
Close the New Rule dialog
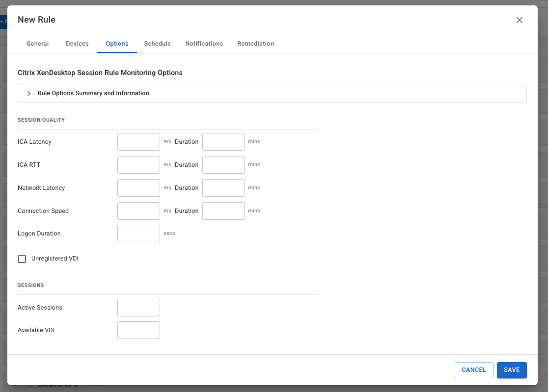pyautogui.click(x=519, y=20)
